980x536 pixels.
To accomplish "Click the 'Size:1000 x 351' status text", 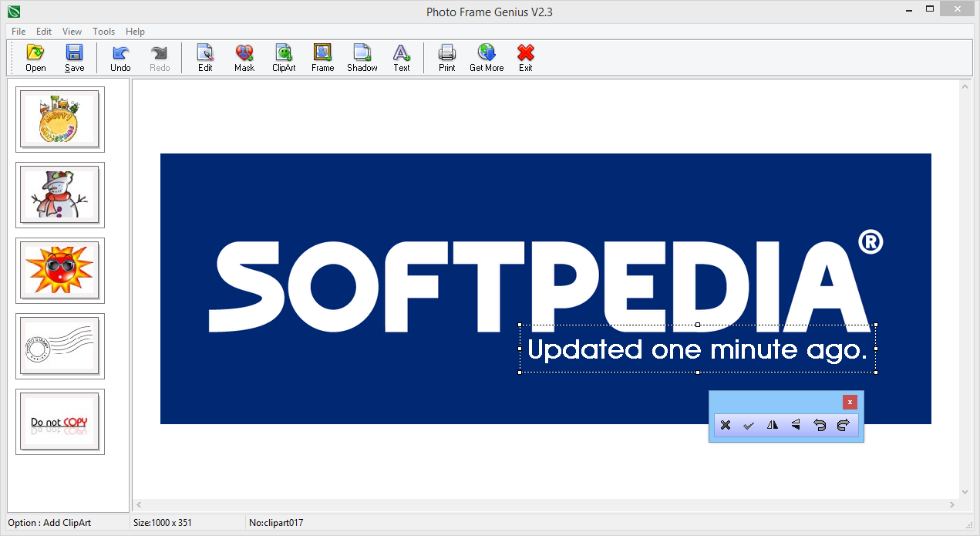I will [x=163, y=523].
